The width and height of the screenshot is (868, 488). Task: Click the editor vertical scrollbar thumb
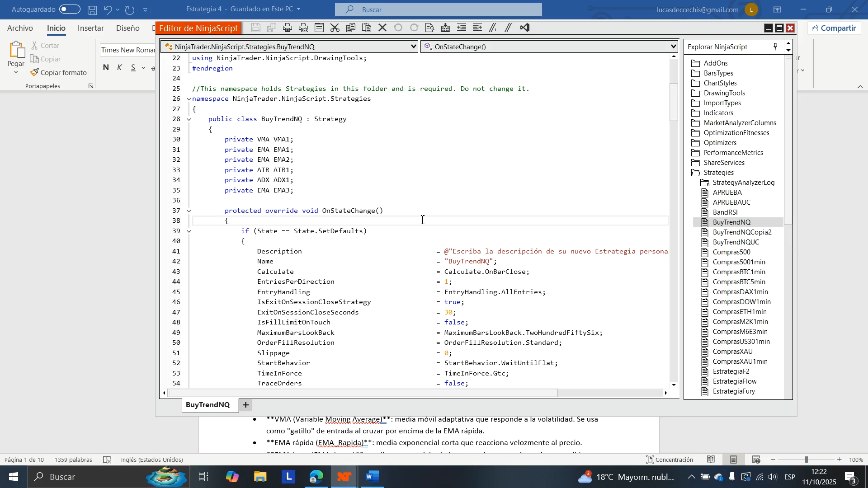coord(674,102)
